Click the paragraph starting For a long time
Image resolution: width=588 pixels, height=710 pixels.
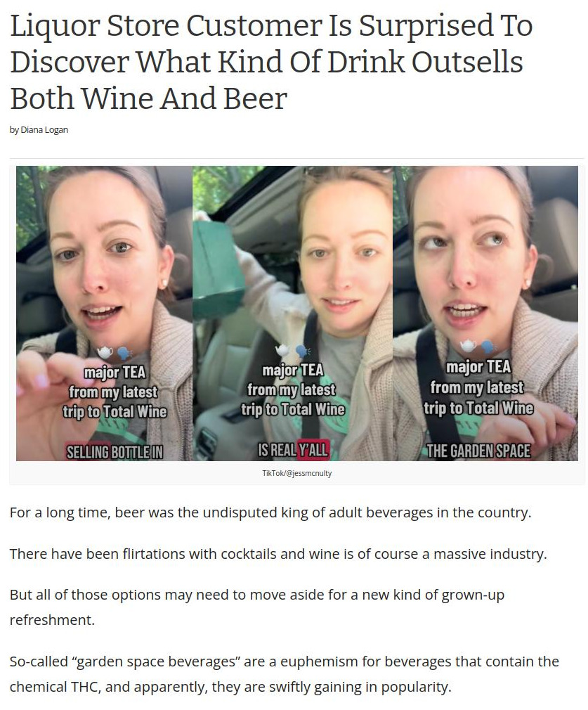[x=270, y=512]
